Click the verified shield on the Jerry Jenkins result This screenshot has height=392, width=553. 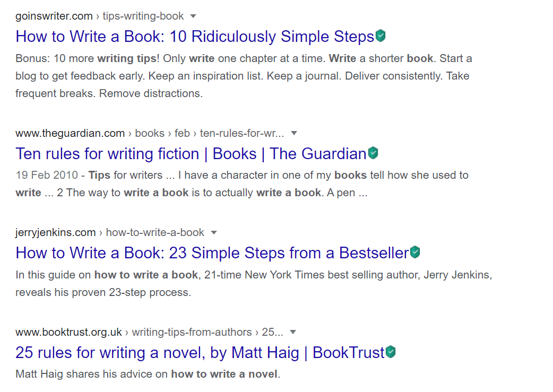pyautogui.click(x=416, y=251)
